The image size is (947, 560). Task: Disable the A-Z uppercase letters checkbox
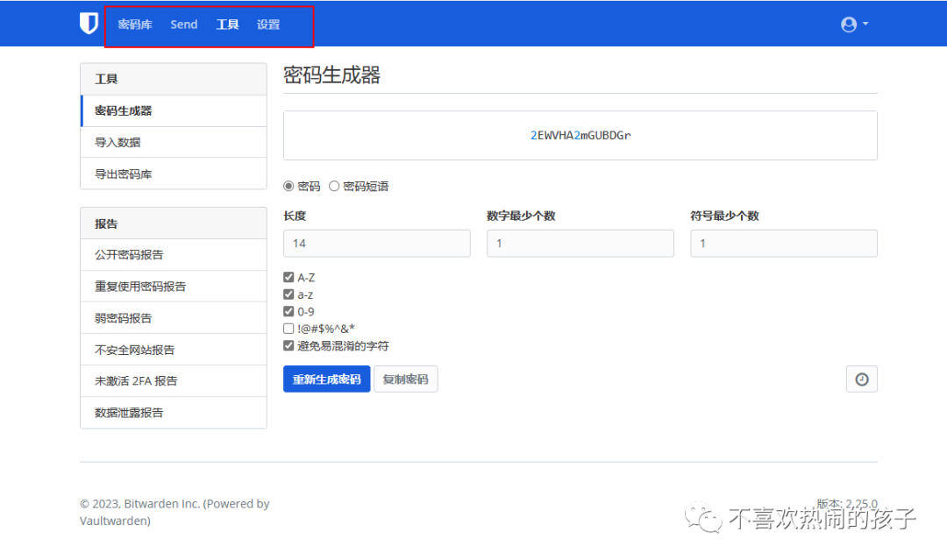(288, 276)
